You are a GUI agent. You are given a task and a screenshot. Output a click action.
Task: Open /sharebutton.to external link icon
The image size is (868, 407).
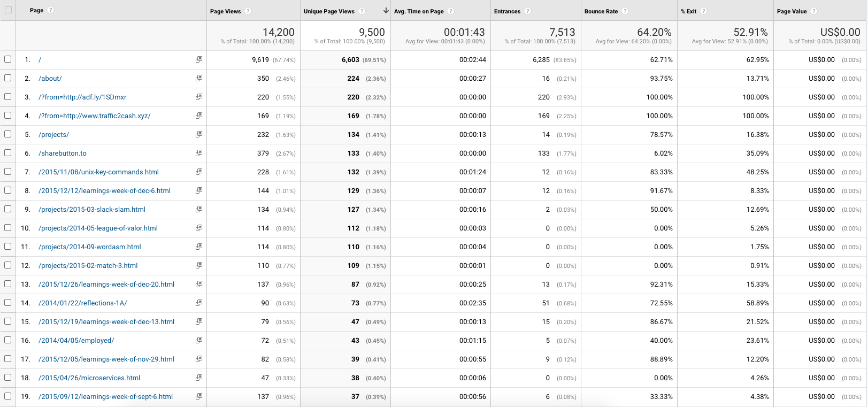point(199,153)
